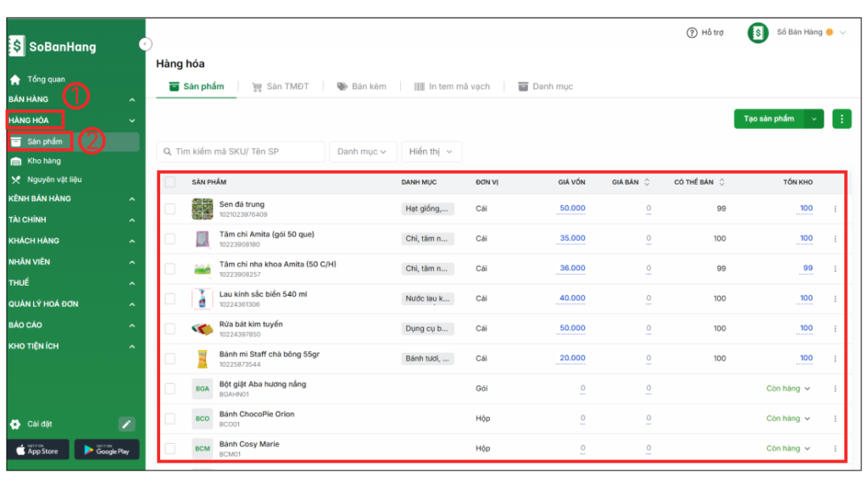Click the Google Play download badge
868x489 pixels.
(x=107, y=450)
